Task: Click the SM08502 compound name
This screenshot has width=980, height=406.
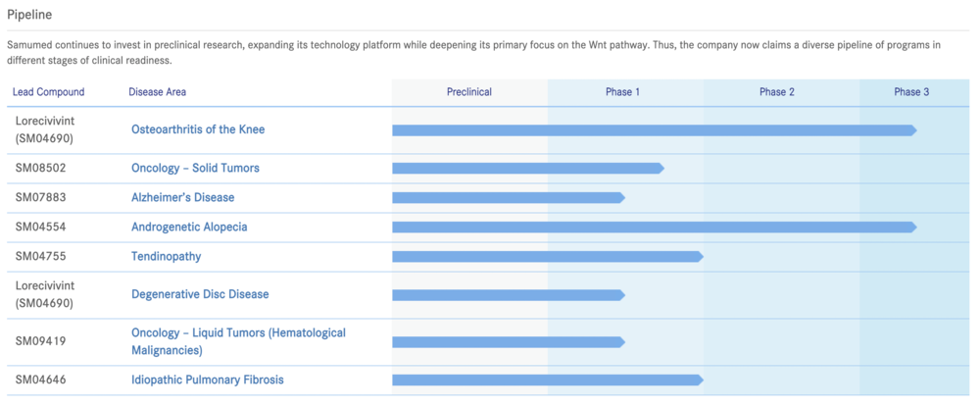Action: click(x=41, y=168)
